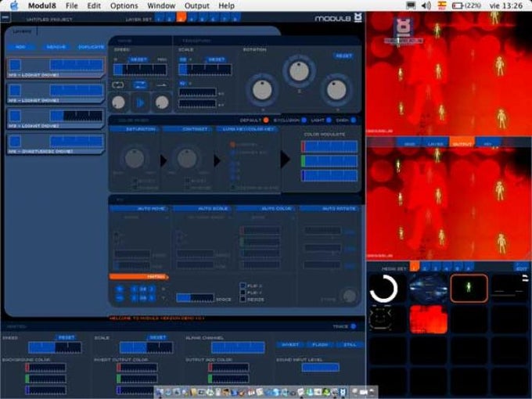Click the play-once playback mode icon
The image size is (532, 399).
coord(161,84)
